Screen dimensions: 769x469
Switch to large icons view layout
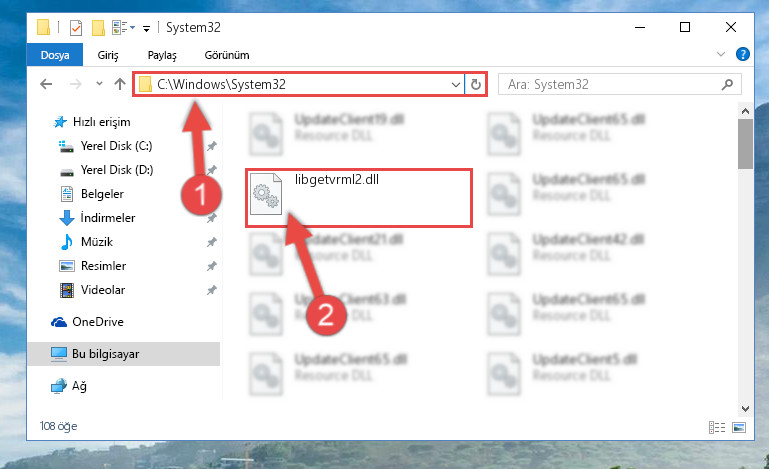(739, 427)
